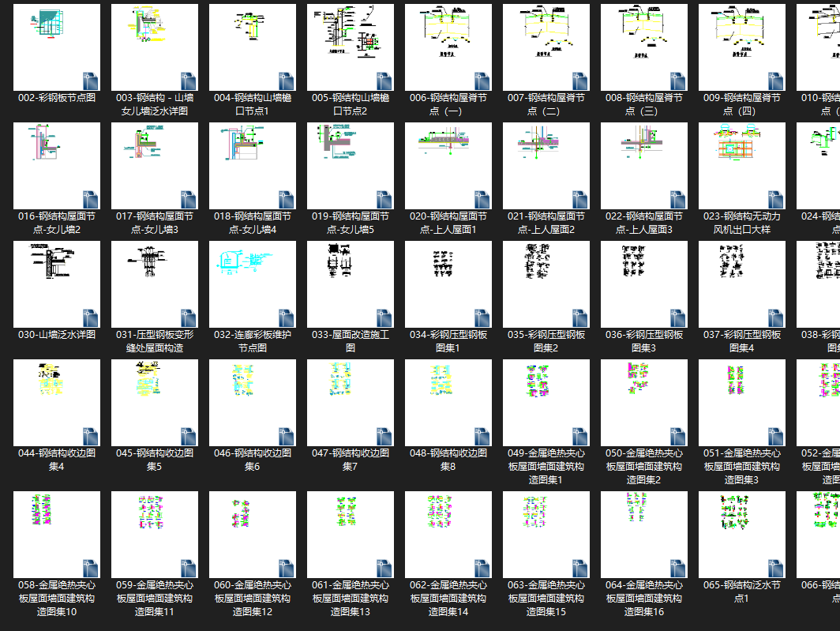Select 023-钢结构无动力风机出口大样 thumbnail

[742, 166]
